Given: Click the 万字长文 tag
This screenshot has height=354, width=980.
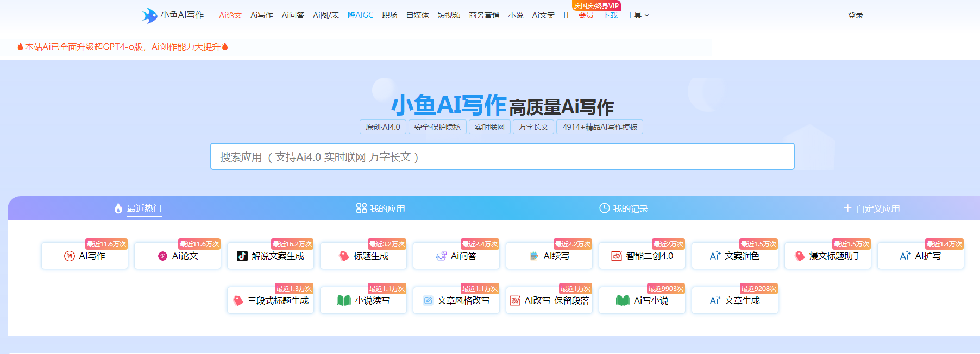Looking at the screenshot, I should point(533,127).
